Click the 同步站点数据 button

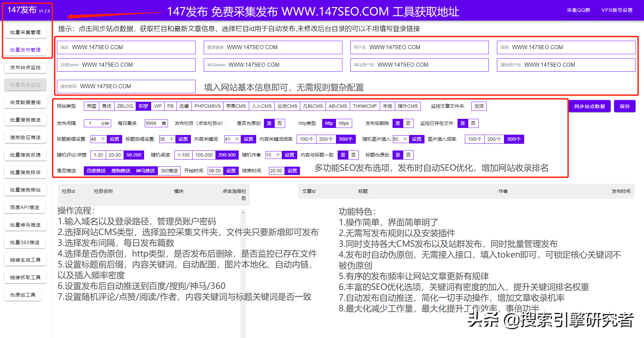pyautogui.click(x=589, y=106)
